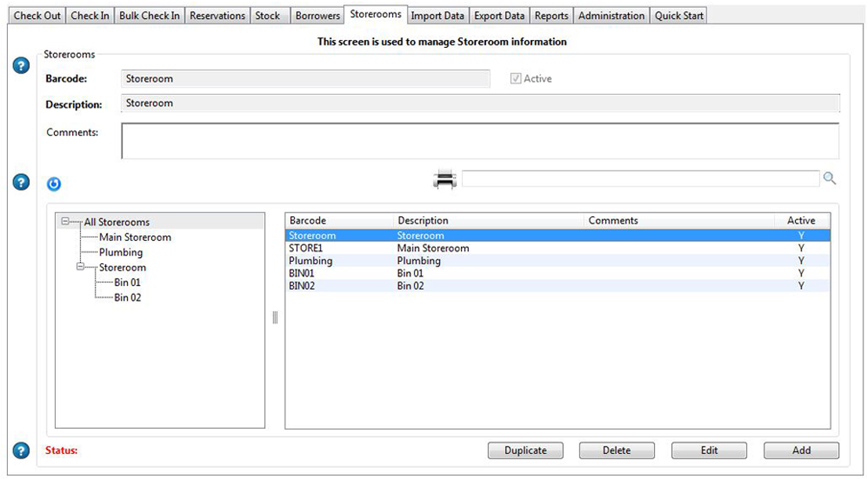Image resolution: width=868 pixels, height=479 pixels.
Task: Click the Delete button
Action: (x=616, y=451)
